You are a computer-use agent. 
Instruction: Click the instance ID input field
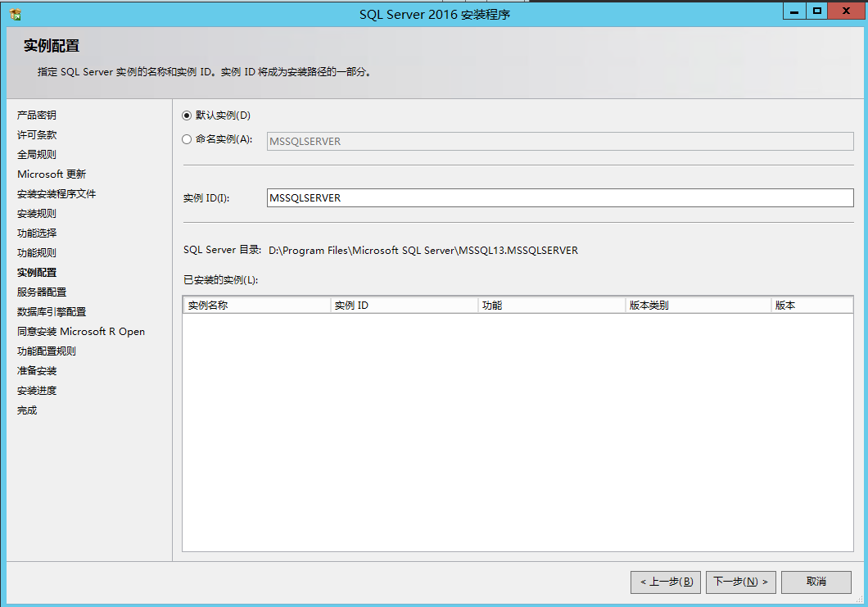point(559,197)
